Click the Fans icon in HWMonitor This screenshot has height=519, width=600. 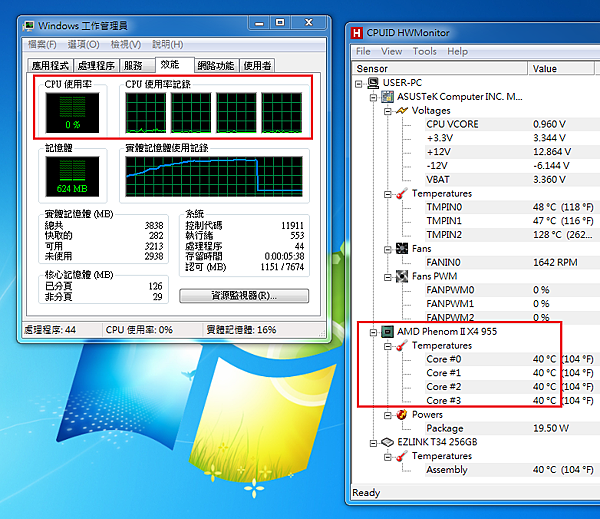point(402,249)
